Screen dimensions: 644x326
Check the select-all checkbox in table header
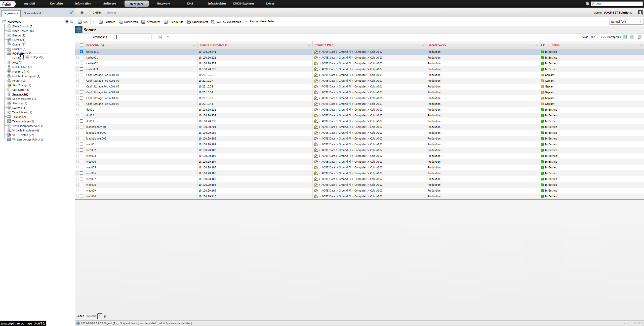point(81,45)
